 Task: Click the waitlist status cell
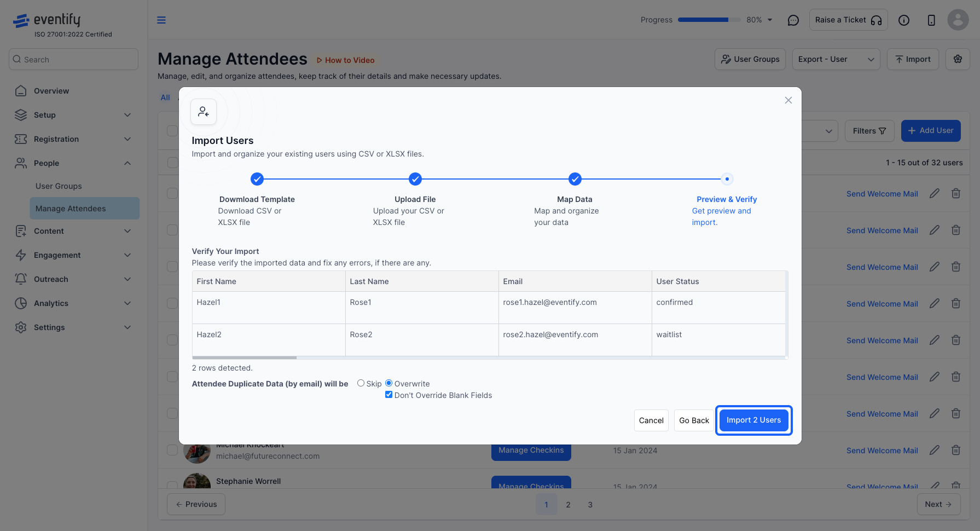pyautogui.click(x=718, y=340)
